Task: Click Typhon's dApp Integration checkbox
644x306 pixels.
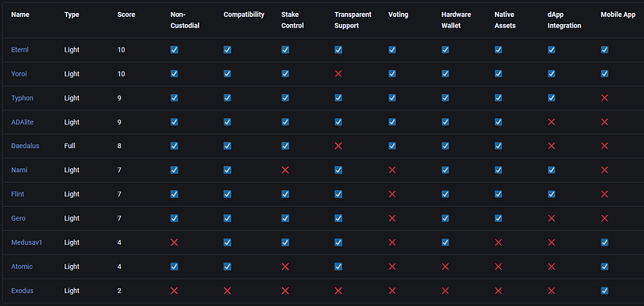Action: pyautogui.click(x=551, y=97)
